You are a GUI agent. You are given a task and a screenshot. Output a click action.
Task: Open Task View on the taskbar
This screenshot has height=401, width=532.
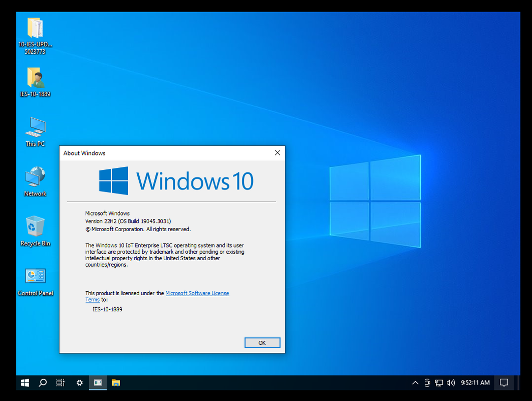point(61,382)
